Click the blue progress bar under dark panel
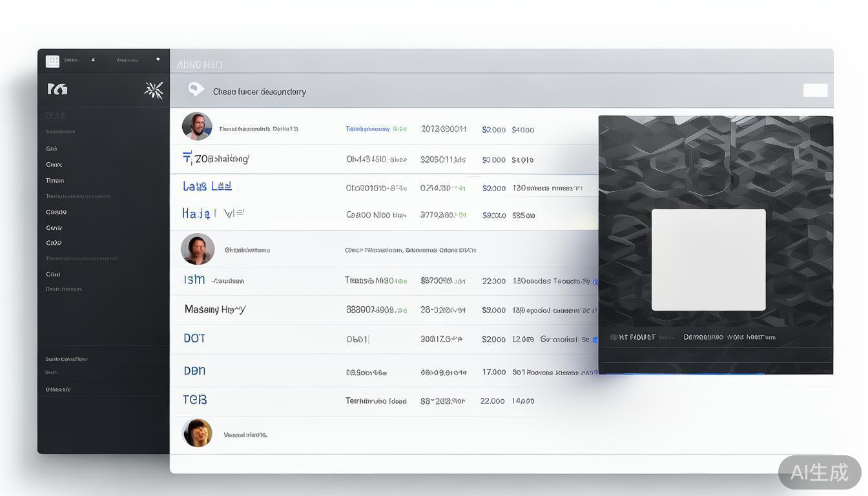The image size is (868, 496). tap(685, 373)
